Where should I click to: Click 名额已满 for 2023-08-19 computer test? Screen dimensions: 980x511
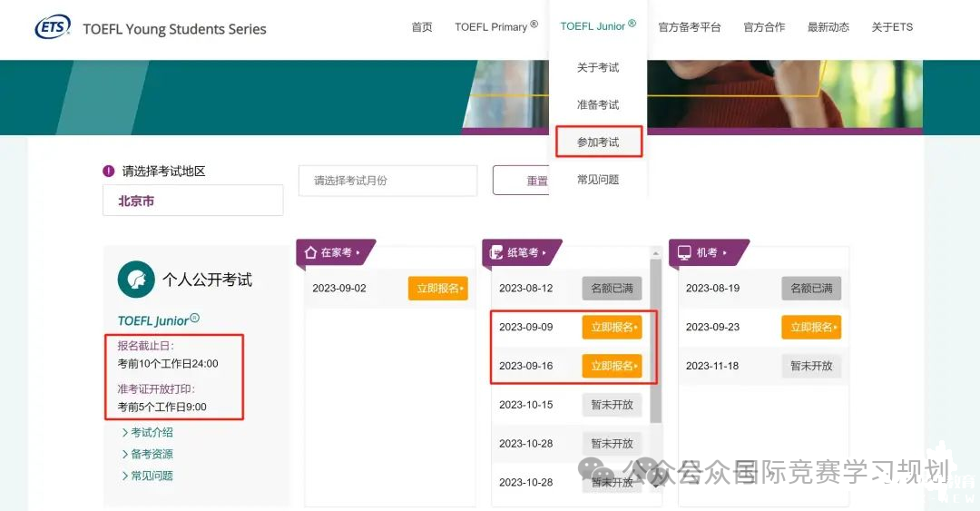click(x=811, y=289)
